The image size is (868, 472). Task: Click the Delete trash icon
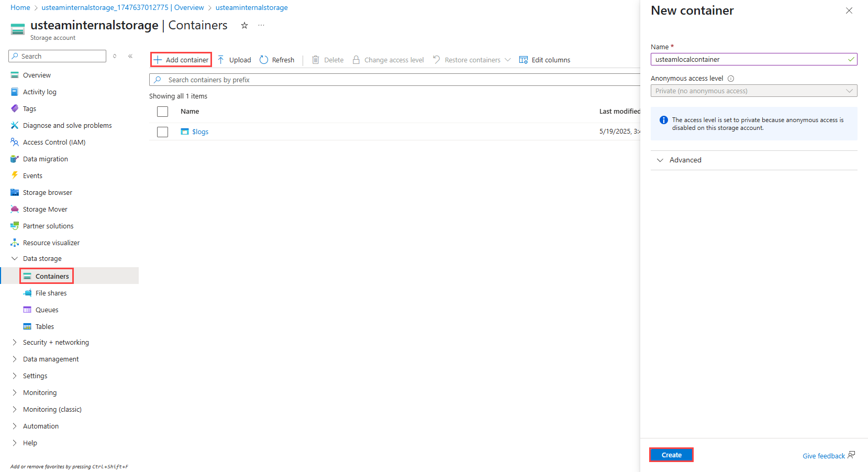pyautogui.click(x=316, y=60)
